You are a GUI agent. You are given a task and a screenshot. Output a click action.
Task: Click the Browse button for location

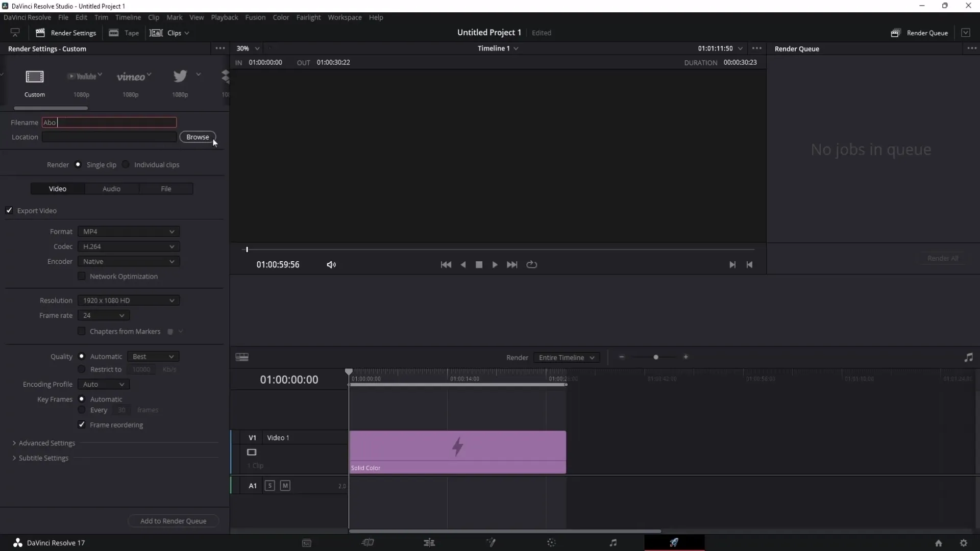198,137
